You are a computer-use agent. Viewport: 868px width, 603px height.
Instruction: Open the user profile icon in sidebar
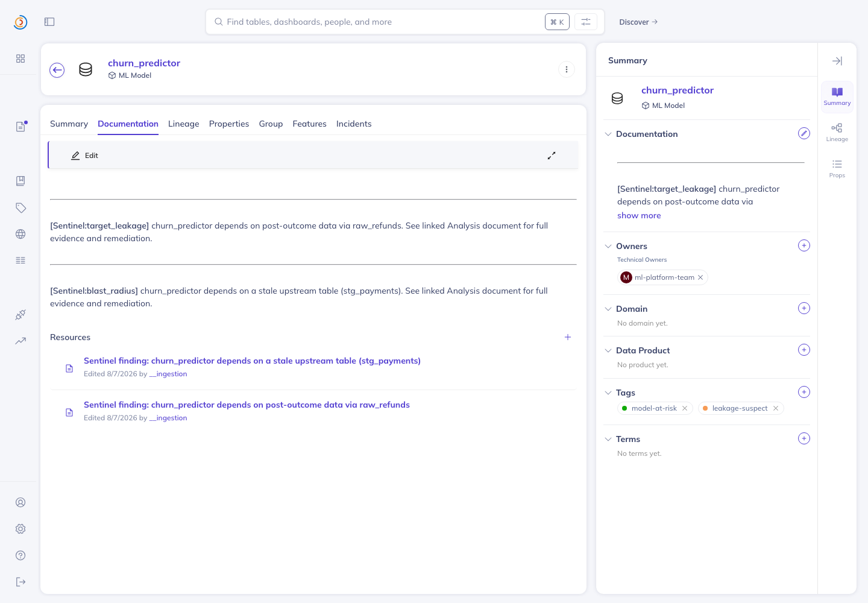20,502
